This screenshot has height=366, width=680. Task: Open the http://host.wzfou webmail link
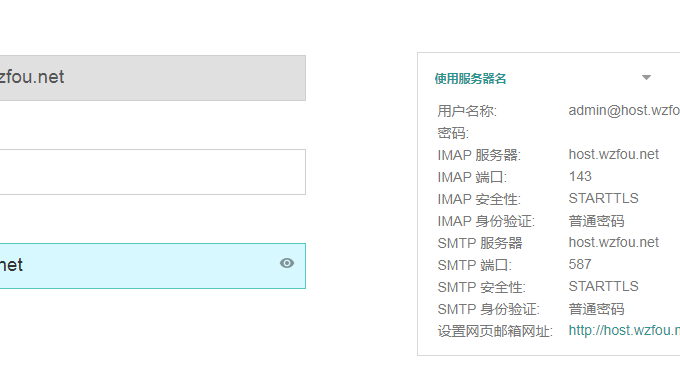pyautogui.click(x=624, y=330)
